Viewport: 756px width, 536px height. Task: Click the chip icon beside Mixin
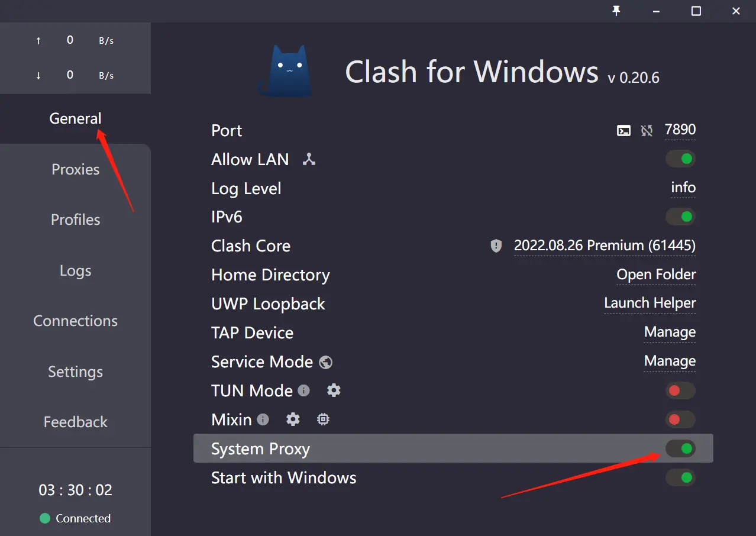[x=323, y=419]
